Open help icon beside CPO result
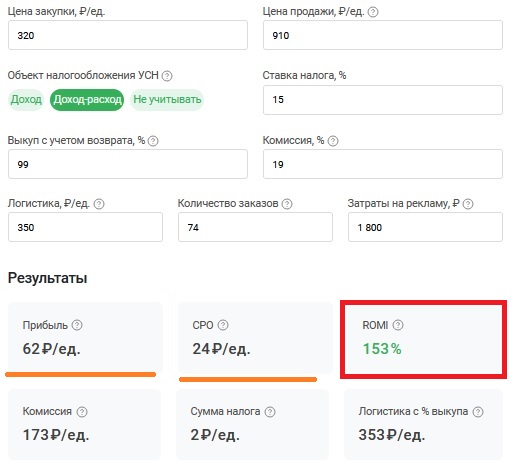The image size is (514, 467). pyautogui.click(x=223, y=325)
